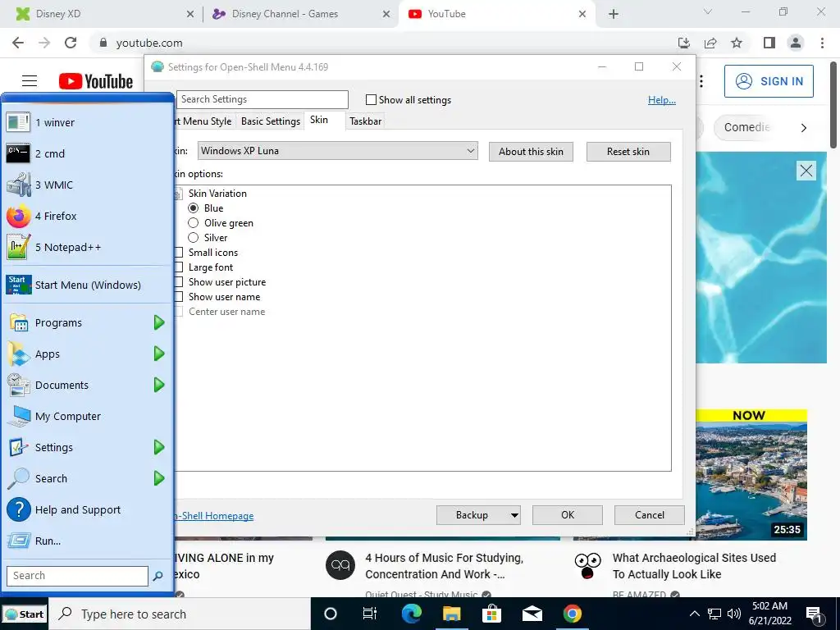840x630 pixels.
Task: Open Help and Support
Action: 87,510
